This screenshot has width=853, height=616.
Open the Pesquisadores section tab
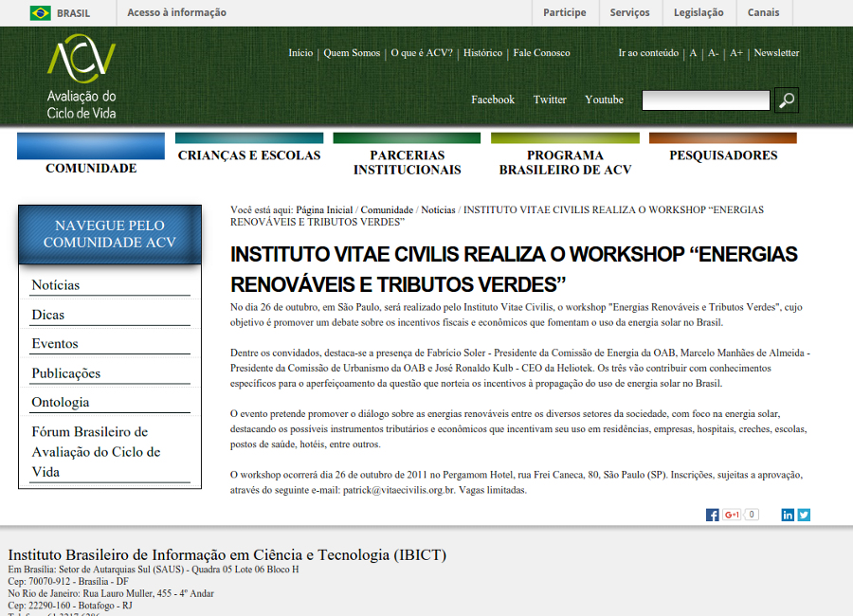723,155
